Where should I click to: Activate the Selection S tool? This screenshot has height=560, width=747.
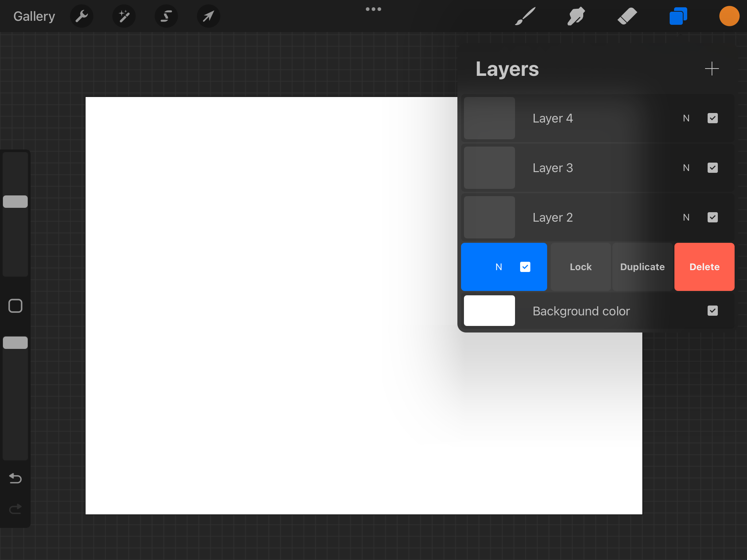tap(166, 16)
